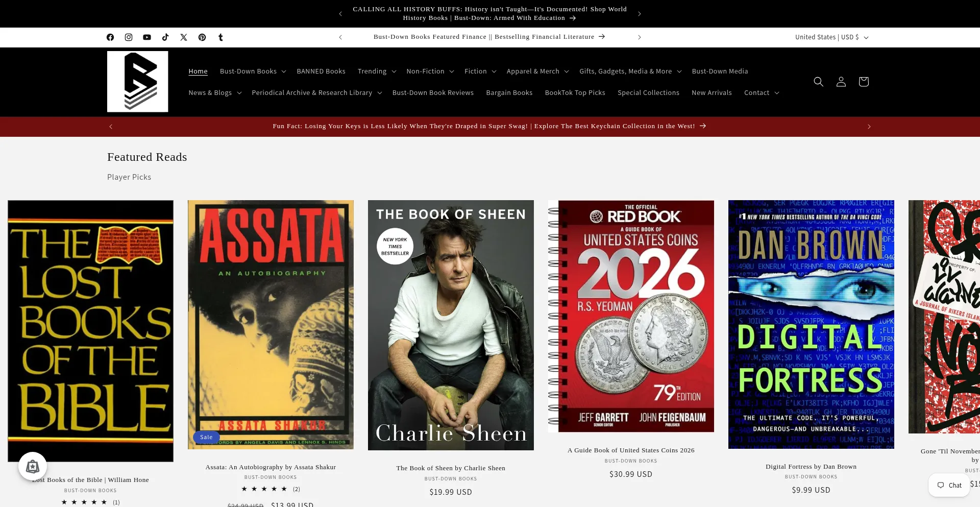Open the Pinterest social link
This screenshot has width=980, height=507.
pyautogui.click(x=202, y=37)
